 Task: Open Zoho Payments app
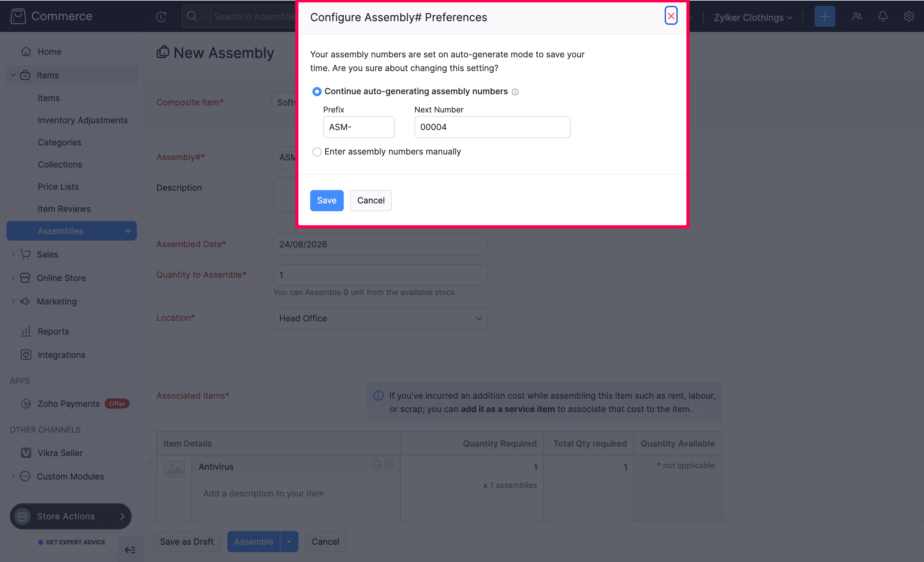coord(69,404)
